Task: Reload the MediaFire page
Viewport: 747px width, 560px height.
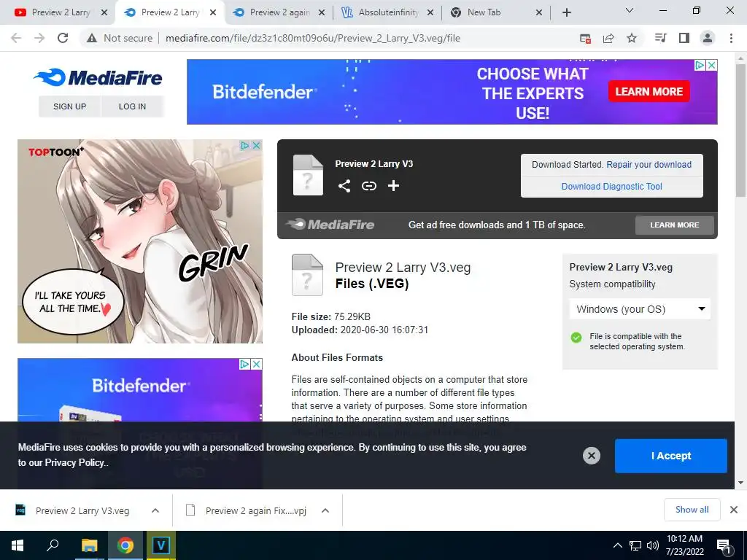Action: coord(63,38)
